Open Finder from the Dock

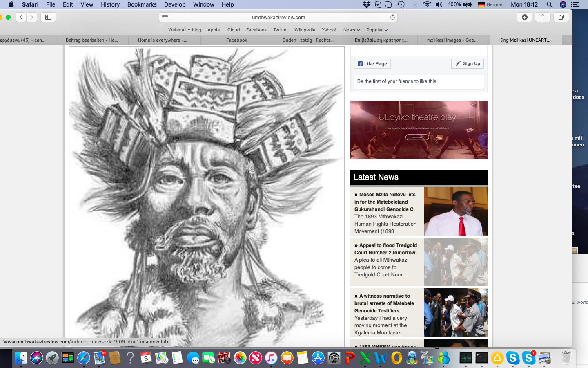click(21, 358)
